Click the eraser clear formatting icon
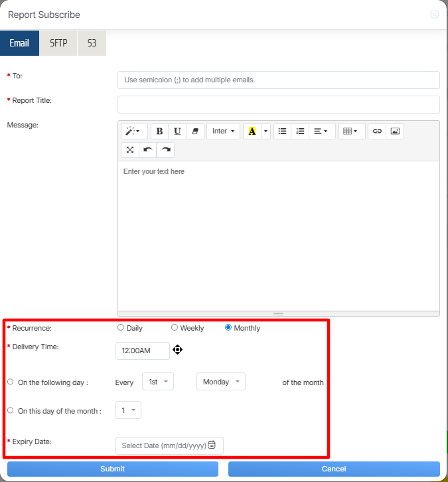This screenshot has width=448, height=482. coord(195,131)
